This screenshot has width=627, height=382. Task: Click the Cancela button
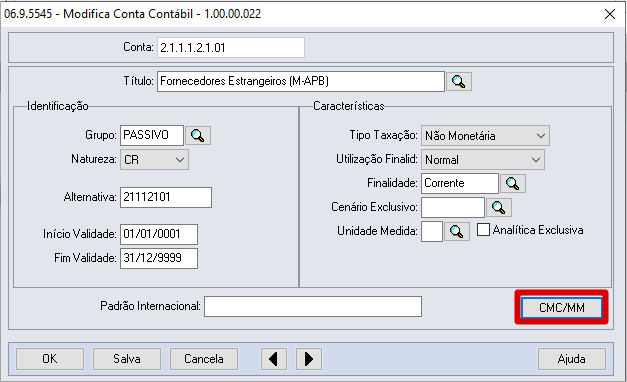(x=204, y=359)
